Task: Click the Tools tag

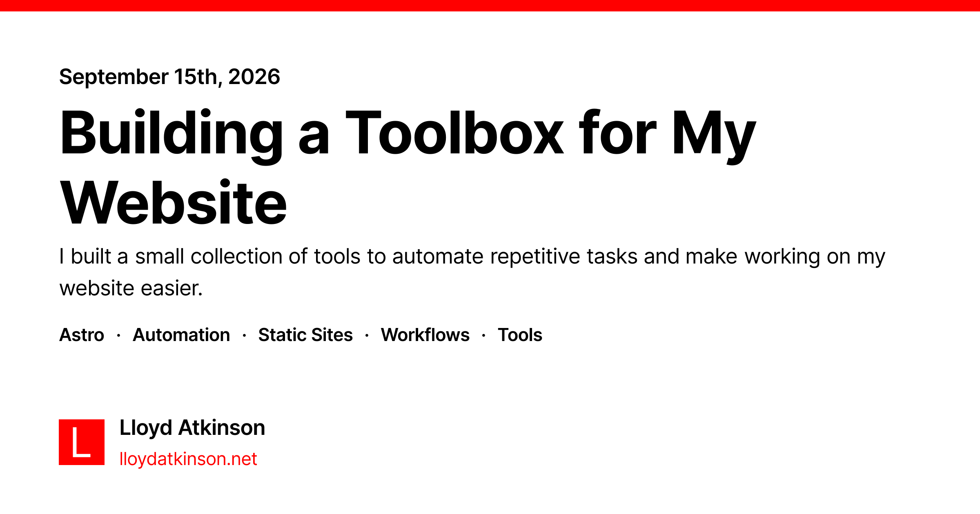Action: point(520,335)
